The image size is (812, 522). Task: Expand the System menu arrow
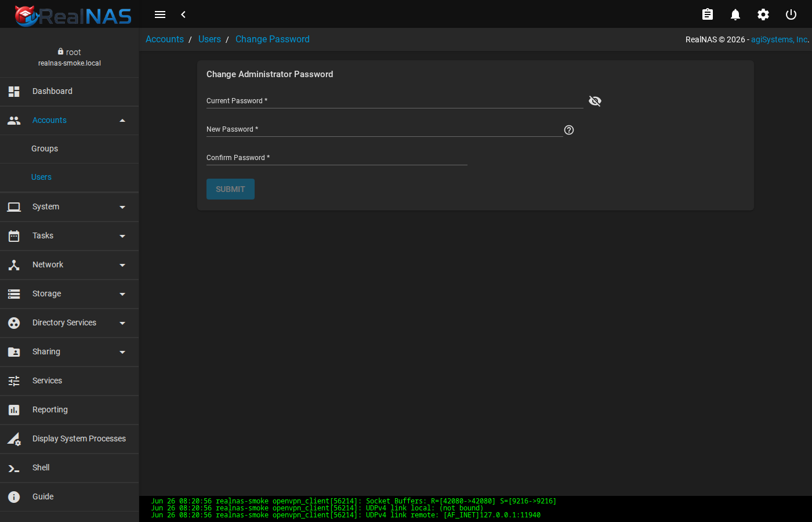pyautogui.click(x=122, y=207)
